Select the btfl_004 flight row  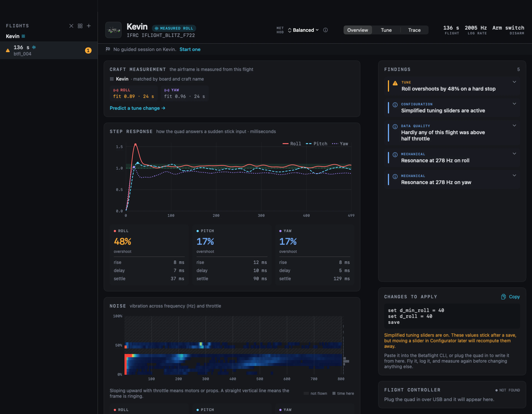click(x=49, y=50)
